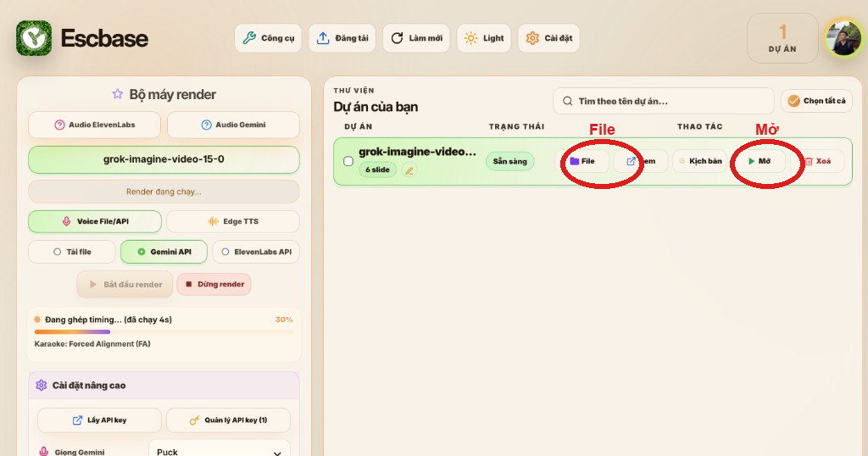The width and height of the screenshot is (868, 456).
Task: Open the Kịch bản script button
Action: click(699, 162)
